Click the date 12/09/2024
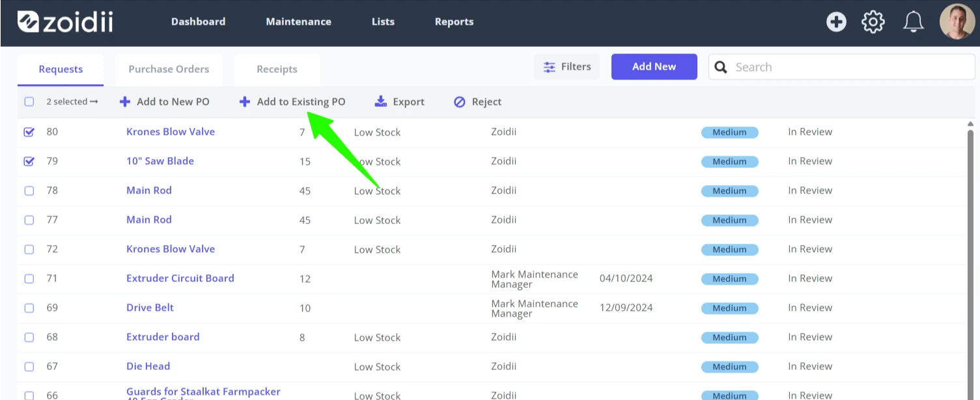The width and height of the screenshot is (980, 400). click(626, 307)
